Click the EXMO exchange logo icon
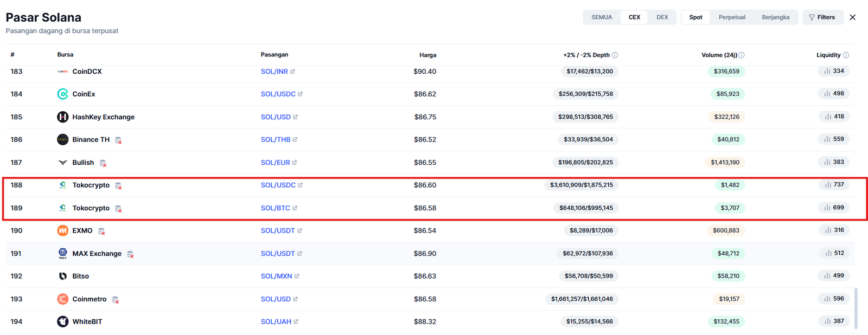This screenshot has height=335, width=868. tap(63, 230)
